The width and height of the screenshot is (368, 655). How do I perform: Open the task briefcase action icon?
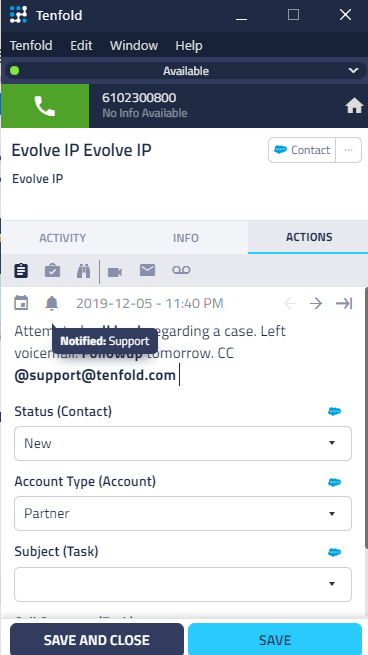pos(52,270)
